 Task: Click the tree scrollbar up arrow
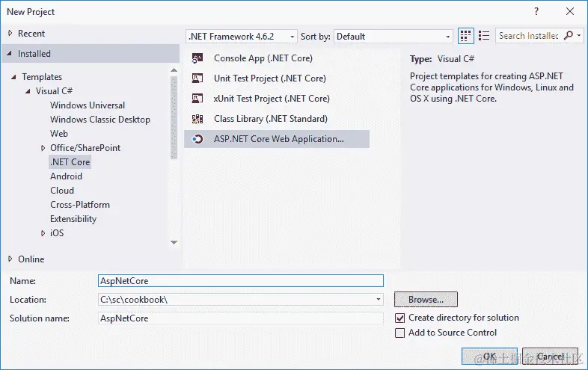[x=174, y=70]
